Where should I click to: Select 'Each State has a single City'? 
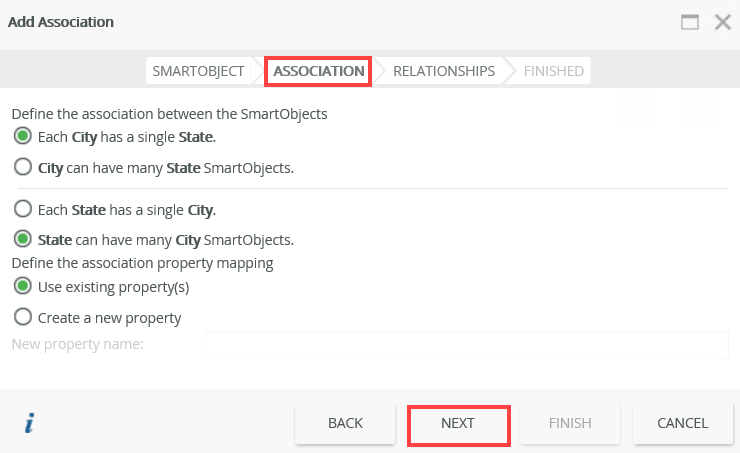pos(22,210)
